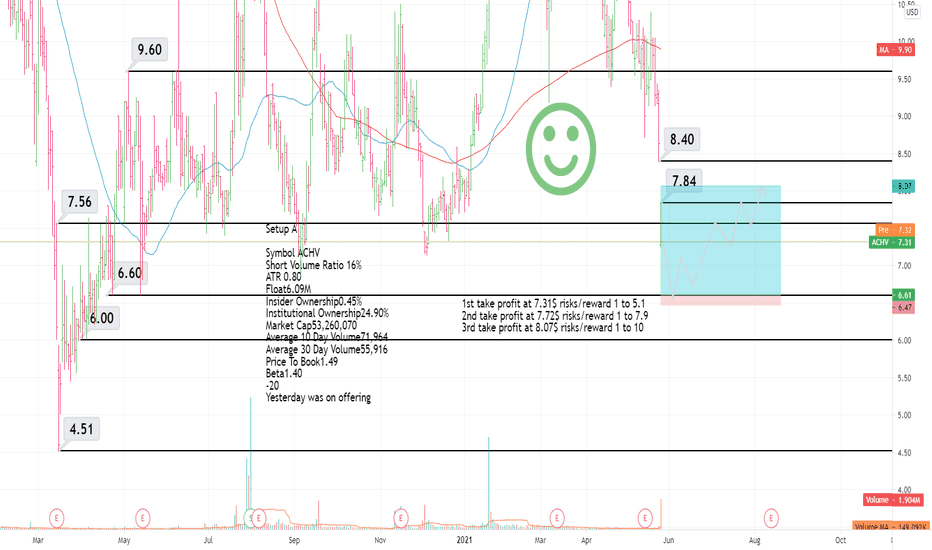The image size is (932, 550).
Task: Click the 'Price To Book1.49' text
Action: click(x=301, y=362)
